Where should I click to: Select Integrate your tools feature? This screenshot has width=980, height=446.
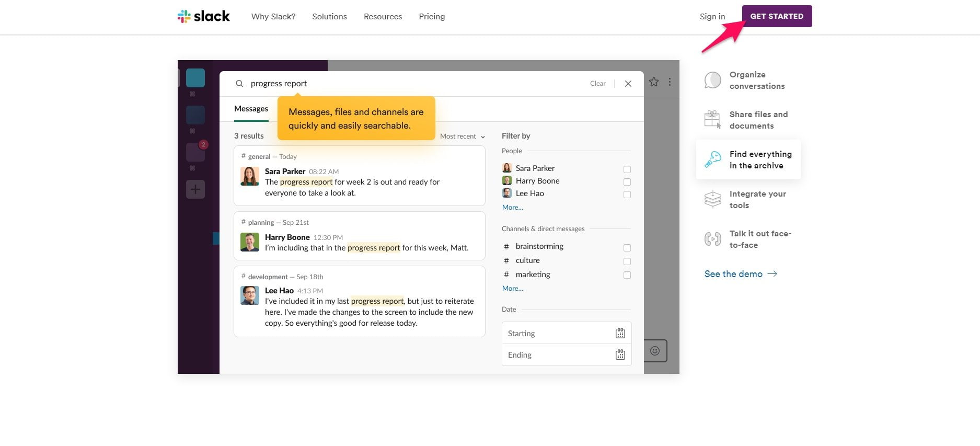748,200
